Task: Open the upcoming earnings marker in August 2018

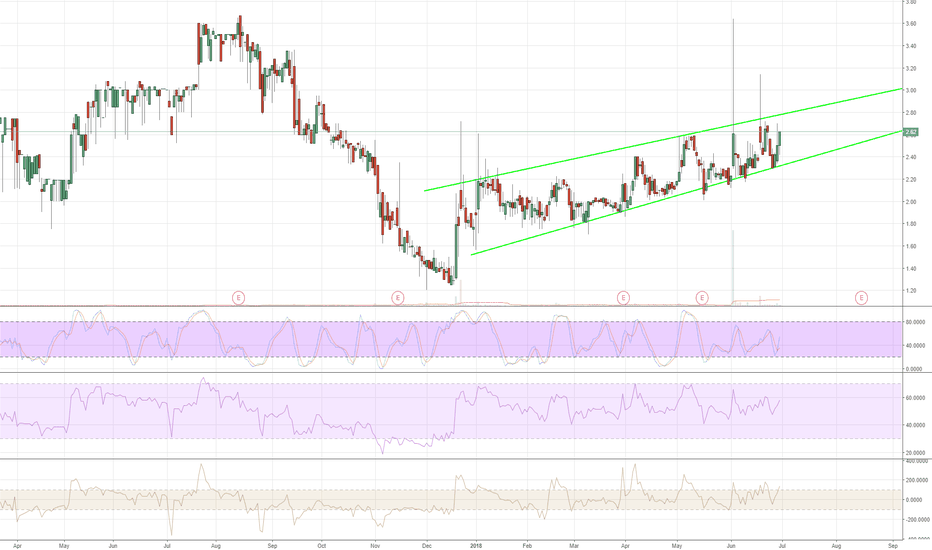Action: pyautogui.click(x=861, y=297)
